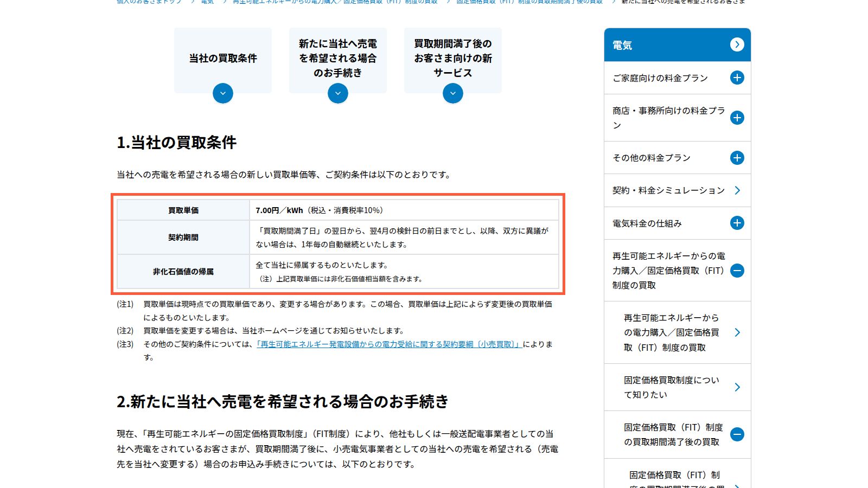Click chevron next to 契約・料金シミュレーション
The image size is (868, 488).
(x=737, y=190)
